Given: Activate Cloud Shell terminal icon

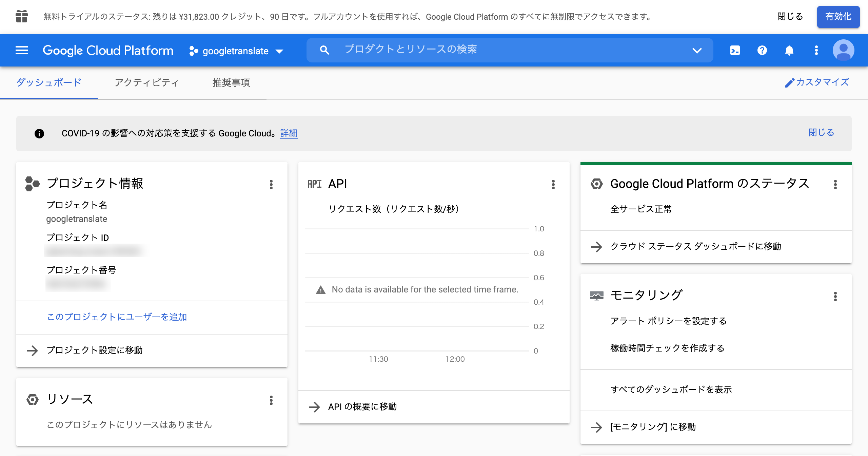Looking at the screenshot, I should (735, 51).
